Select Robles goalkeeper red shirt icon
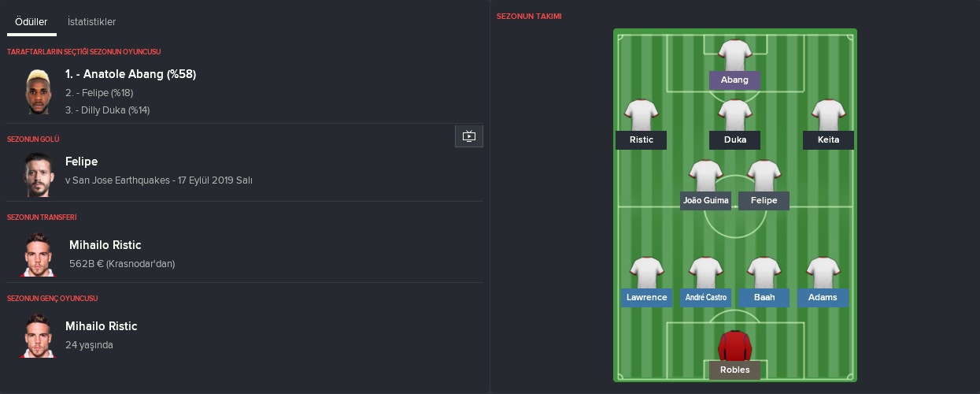 pyautogui.click(x=734, y=345)
